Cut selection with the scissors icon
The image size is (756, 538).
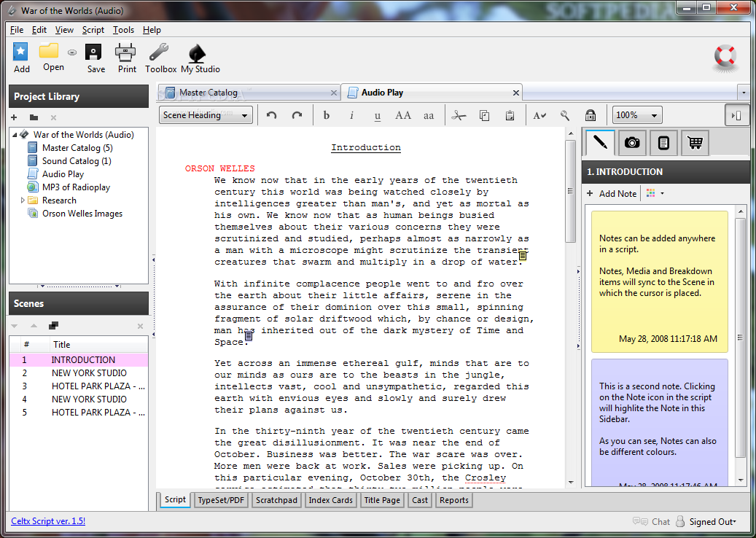(459, 115)
